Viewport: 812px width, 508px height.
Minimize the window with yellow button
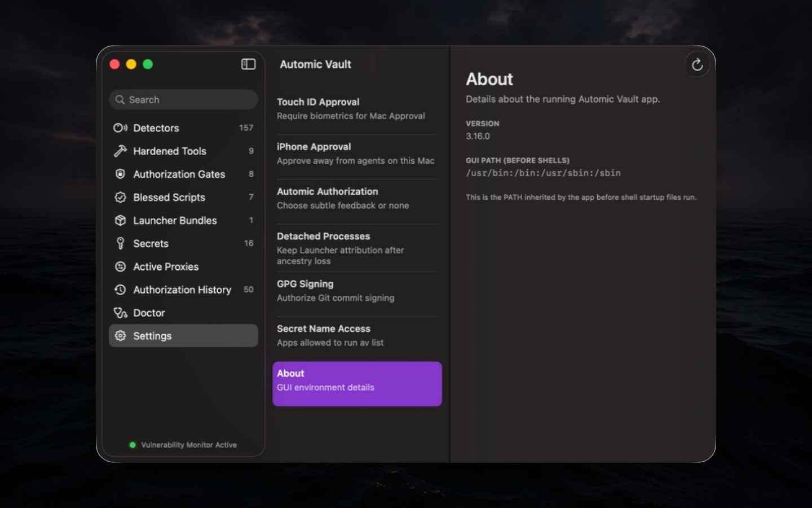(x=131, y=64)
